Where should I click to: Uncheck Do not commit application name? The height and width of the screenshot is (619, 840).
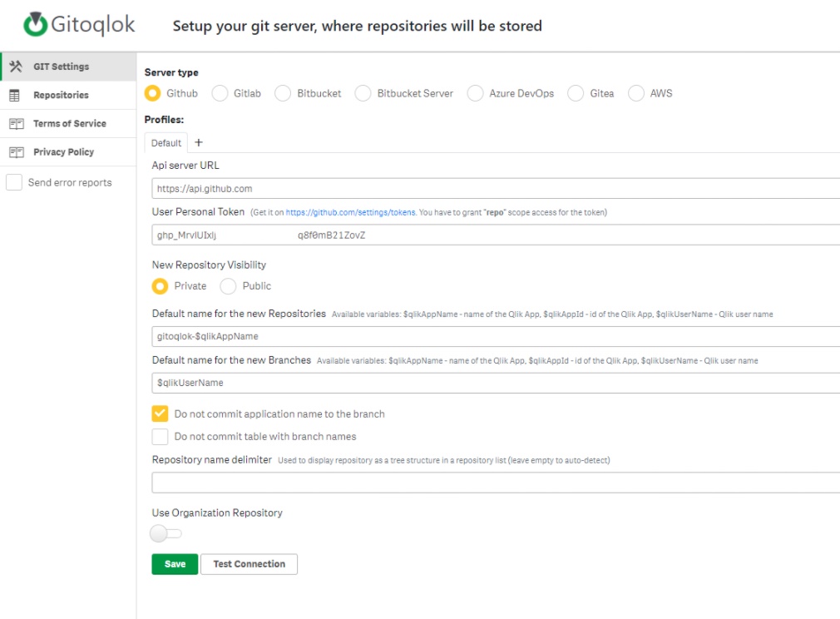[160, 413]
